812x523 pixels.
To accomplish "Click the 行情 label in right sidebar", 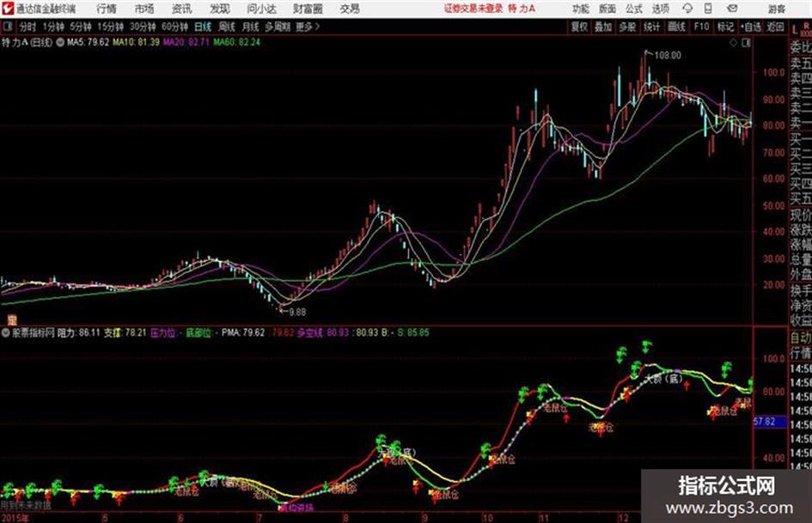I will 801,354.
